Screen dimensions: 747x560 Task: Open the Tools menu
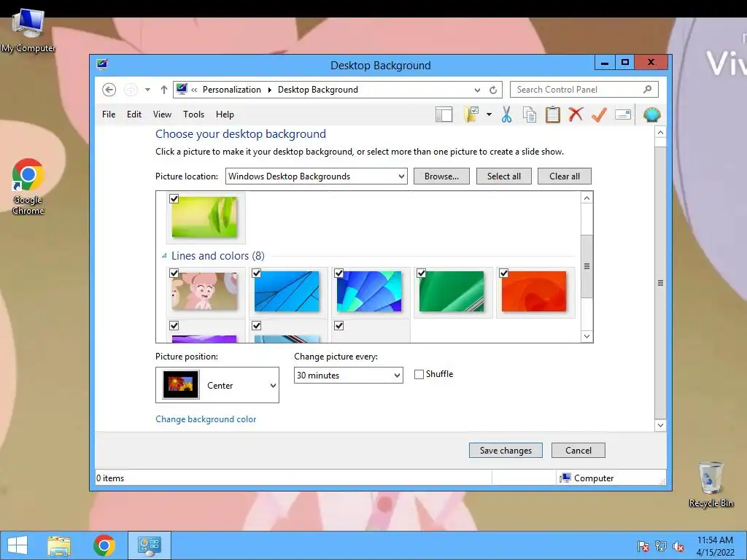click(x=193, y=114)
